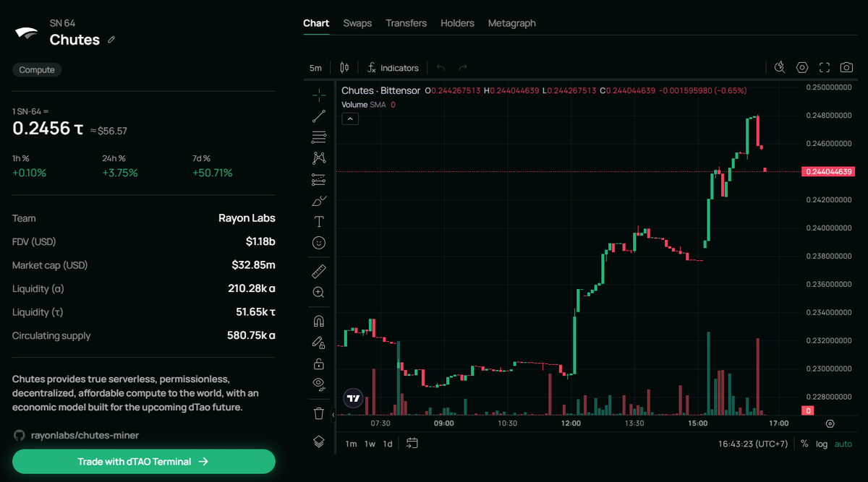
Task: Click the Compute category tag
Action: pos(37,70)
